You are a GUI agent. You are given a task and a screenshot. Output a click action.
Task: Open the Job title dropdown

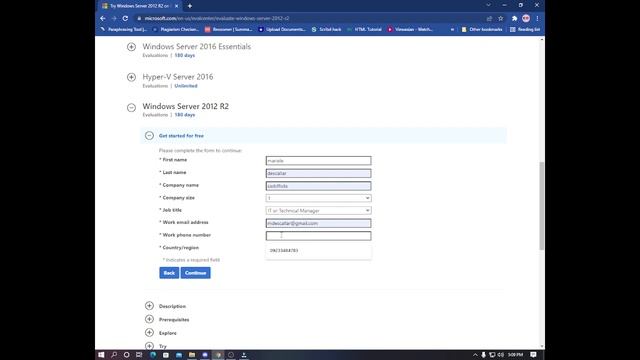point(318,211)
